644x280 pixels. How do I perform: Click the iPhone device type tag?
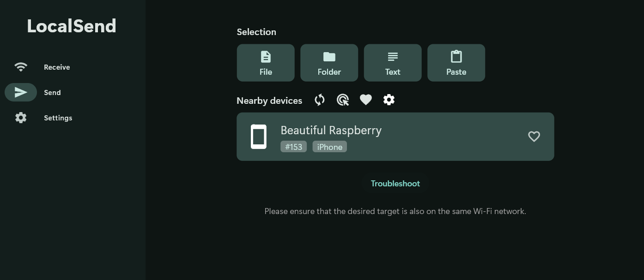point(329,147)
